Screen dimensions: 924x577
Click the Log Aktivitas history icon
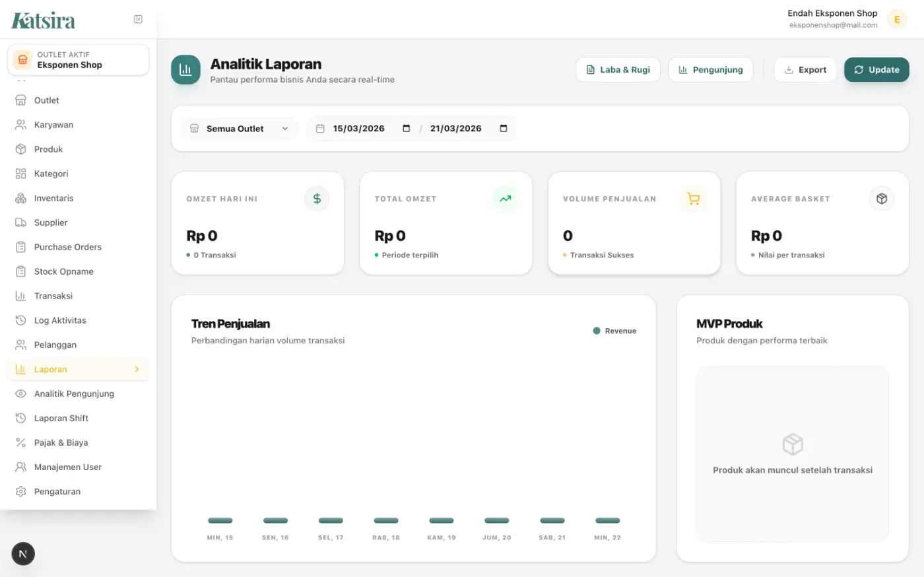20,320
